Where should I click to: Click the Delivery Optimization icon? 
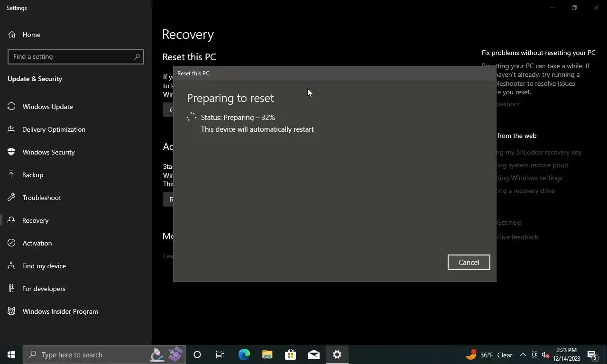click(x=12, y=129)
